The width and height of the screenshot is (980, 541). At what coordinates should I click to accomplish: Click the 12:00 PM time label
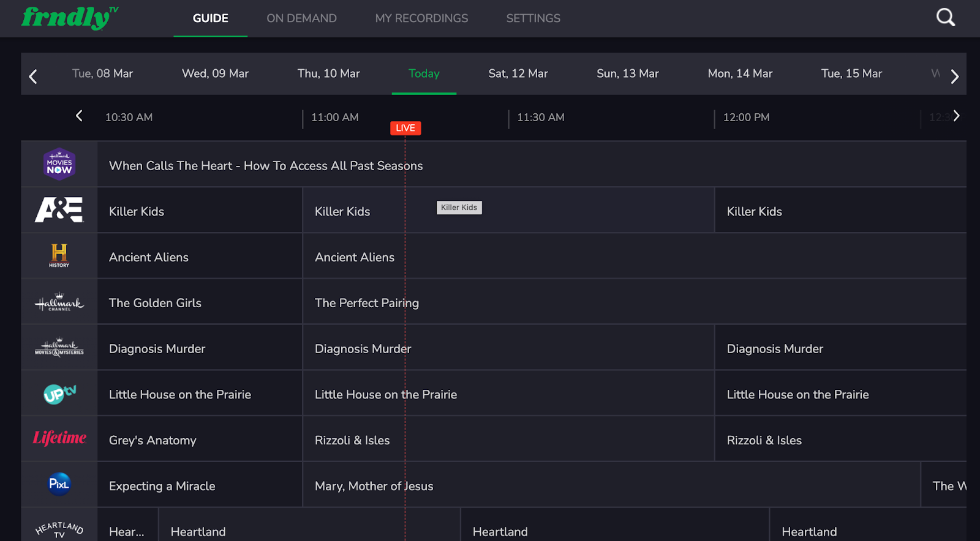pyautogui.click(x=747, y=117)
